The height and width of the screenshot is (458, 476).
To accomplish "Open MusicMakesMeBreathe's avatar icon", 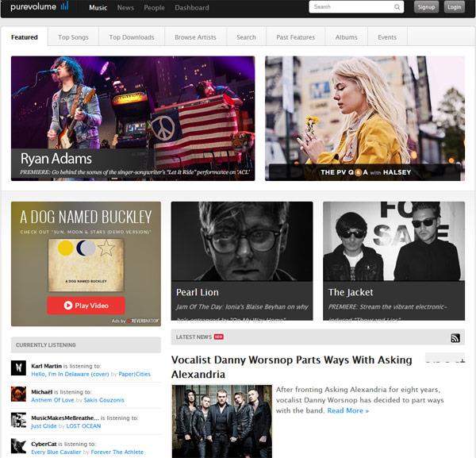I will [18, 420].
